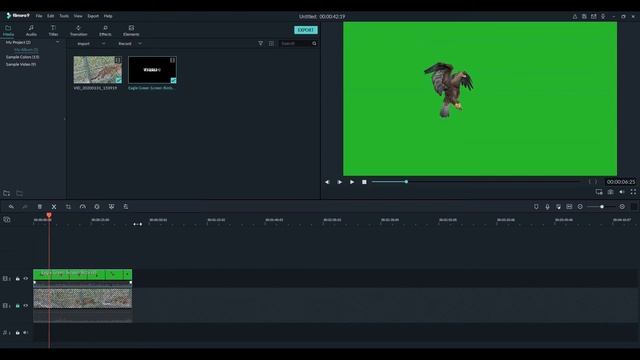Collapse the My Project folder arrow
Screen dimensions: 640x360
point(58,42)
